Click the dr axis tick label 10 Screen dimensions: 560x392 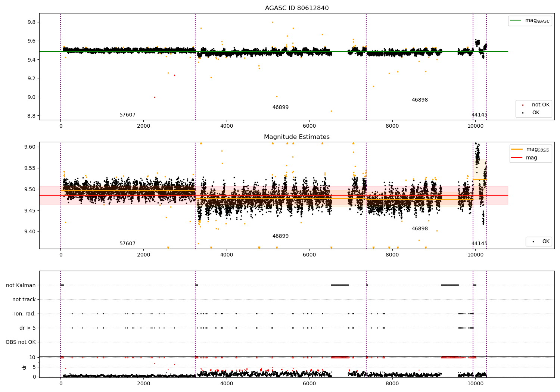33,357
